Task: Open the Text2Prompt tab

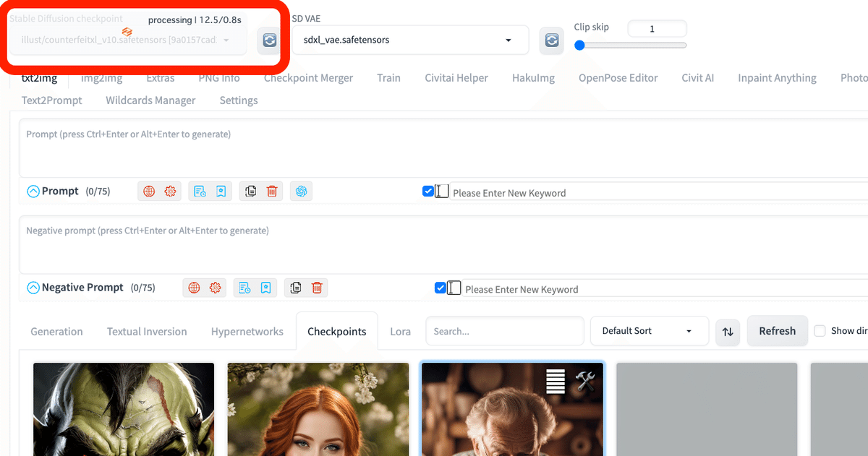Action: click(52, 100)
